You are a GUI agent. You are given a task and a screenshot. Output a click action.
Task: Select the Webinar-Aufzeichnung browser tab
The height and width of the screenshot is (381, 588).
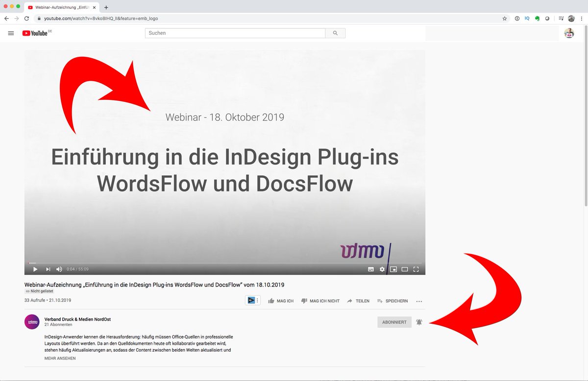click(x=62, y=7)
